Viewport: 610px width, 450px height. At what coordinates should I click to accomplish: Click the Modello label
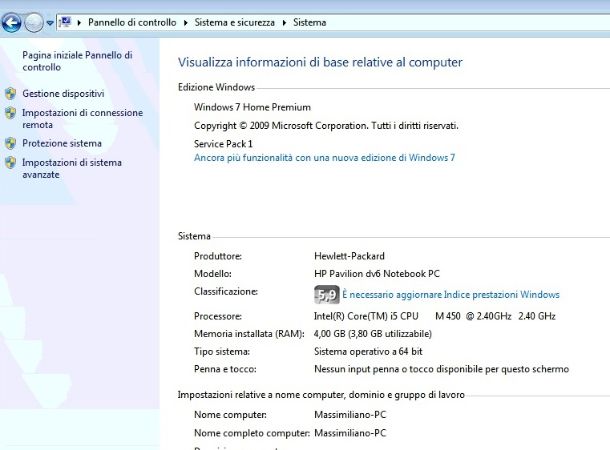pyautogui.click(x=213, y=274)
